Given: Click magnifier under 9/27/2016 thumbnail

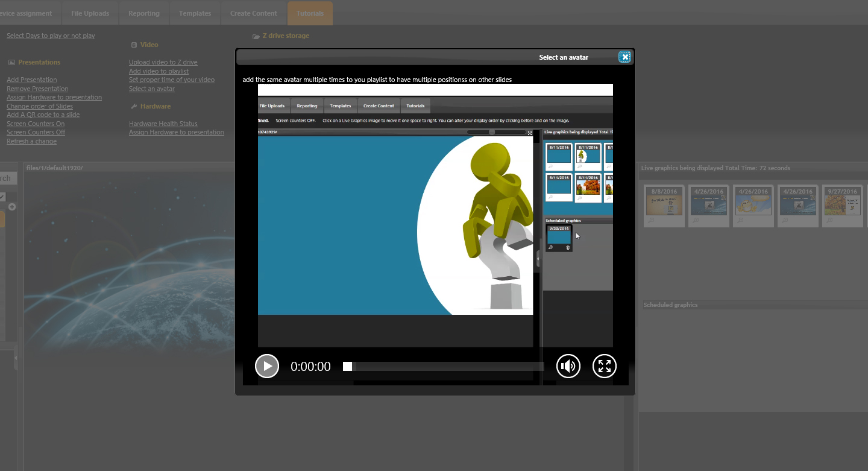Looking at the screenshot, I should (x=829, y=221).
